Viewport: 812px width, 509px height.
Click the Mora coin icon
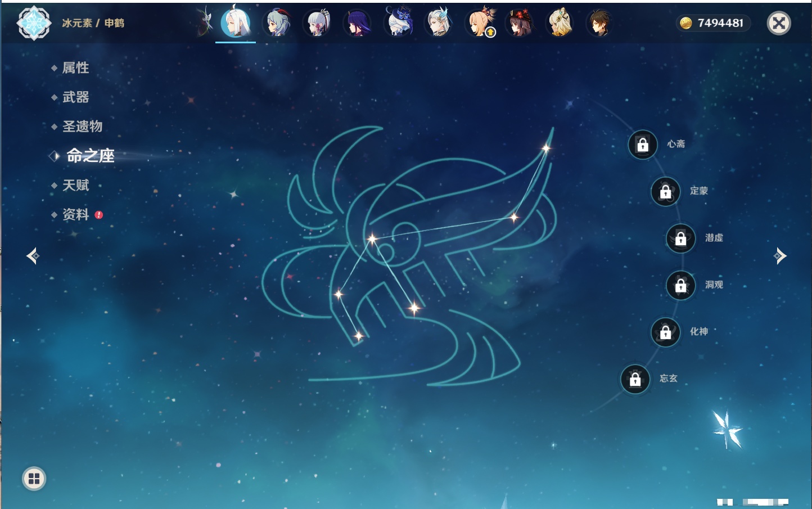pyautogui.click(x=685, y=23)
